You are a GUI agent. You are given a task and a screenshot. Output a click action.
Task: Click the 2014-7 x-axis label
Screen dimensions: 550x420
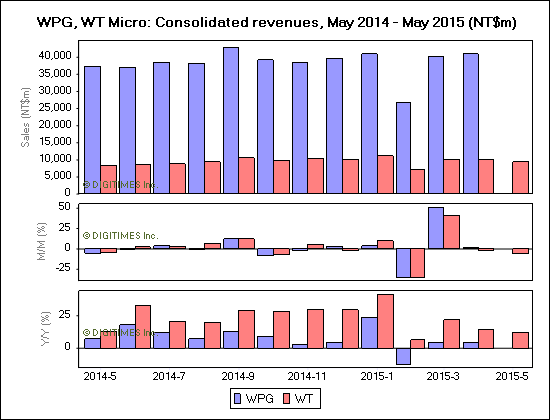pyautogui.click(x=169, y=376)
